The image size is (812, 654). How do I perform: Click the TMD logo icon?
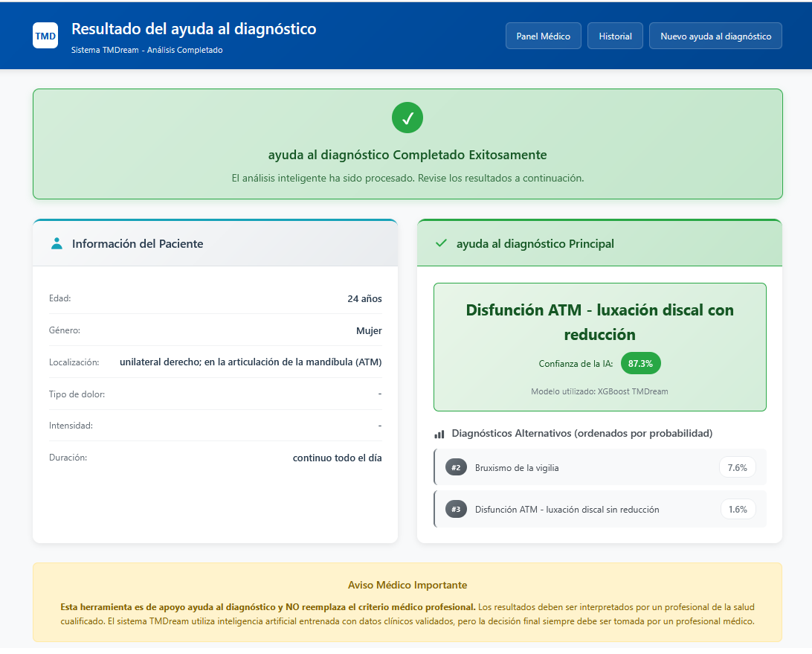pos(45,35)
